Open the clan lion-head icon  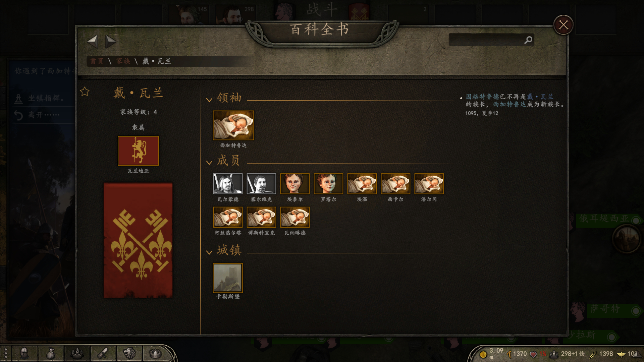point(129,353)
